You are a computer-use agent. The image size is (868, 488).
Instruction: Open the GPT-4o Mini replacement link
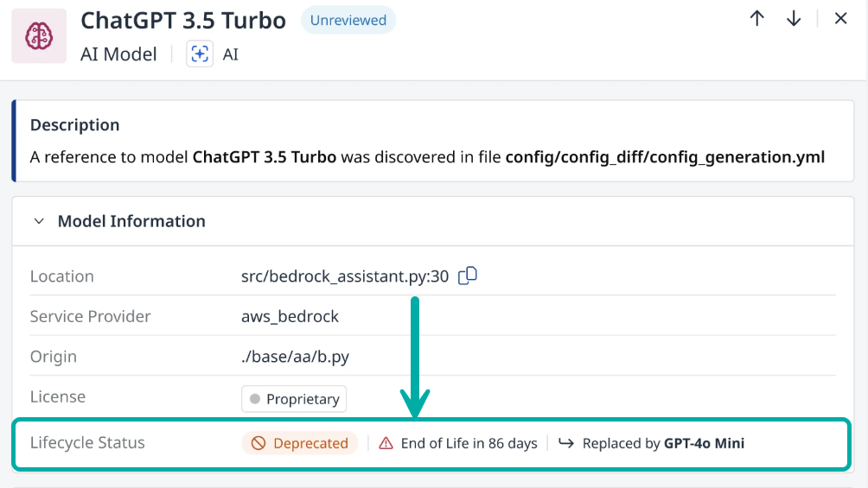coord(704,443)
